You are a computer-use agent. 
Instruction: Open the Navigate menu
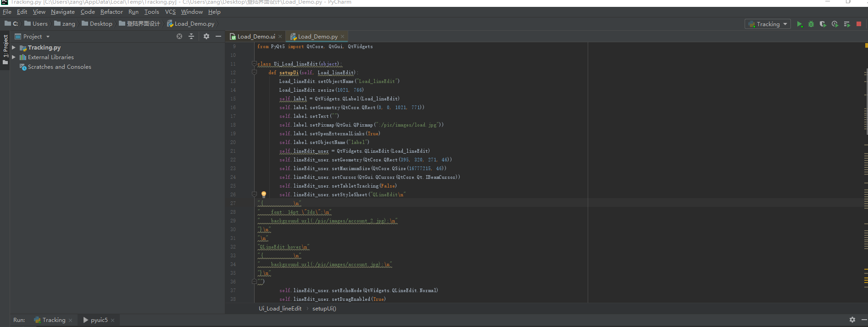coord(63,12)
